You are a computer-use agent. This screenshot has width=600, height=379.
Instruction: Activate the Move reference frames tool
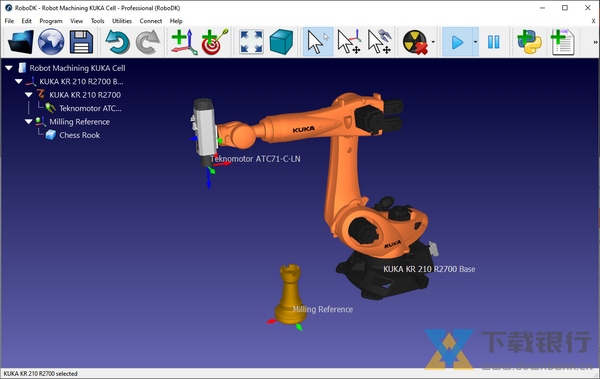[349, 42]
